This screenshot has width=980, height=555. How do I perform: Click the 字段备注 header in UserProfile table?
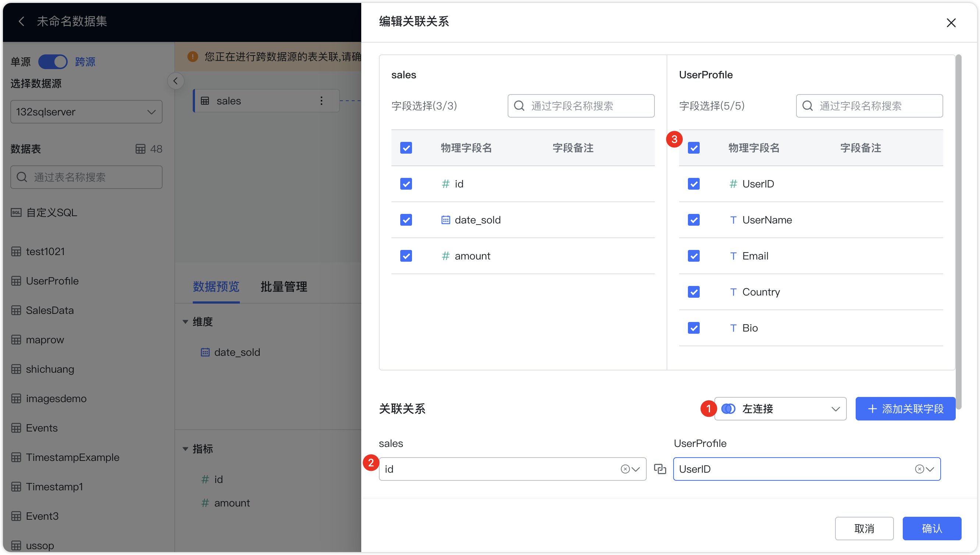860,148
